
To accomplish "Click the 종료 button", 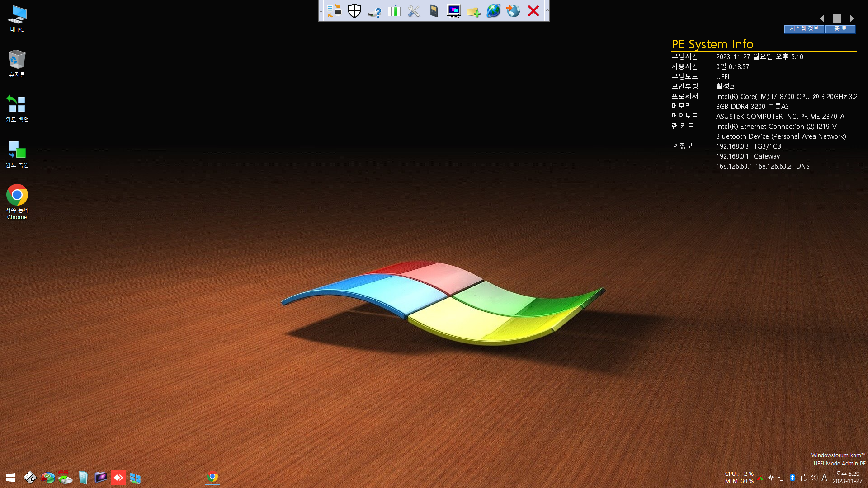I will tap(840, 28).
